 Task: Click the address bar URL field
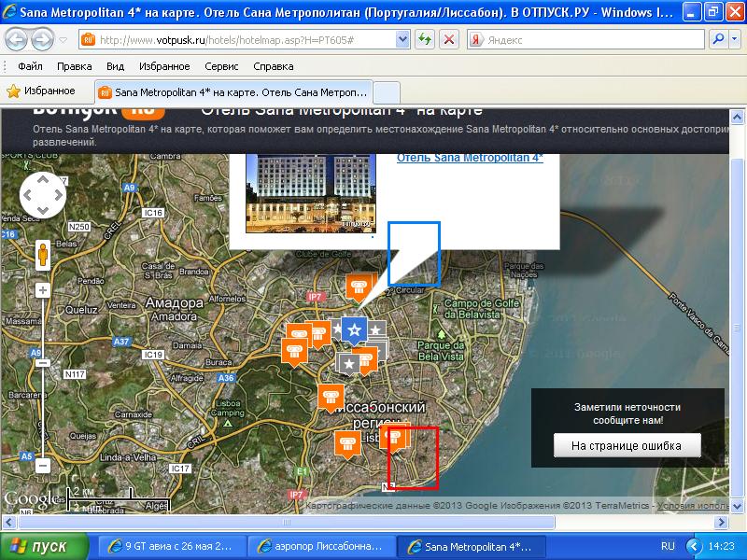click(x=237, y=40)
